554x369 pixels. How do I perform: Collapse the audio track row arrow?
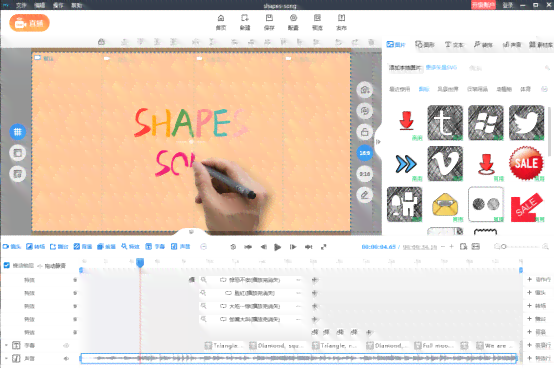pyautogui.click(x=6, y=358)
